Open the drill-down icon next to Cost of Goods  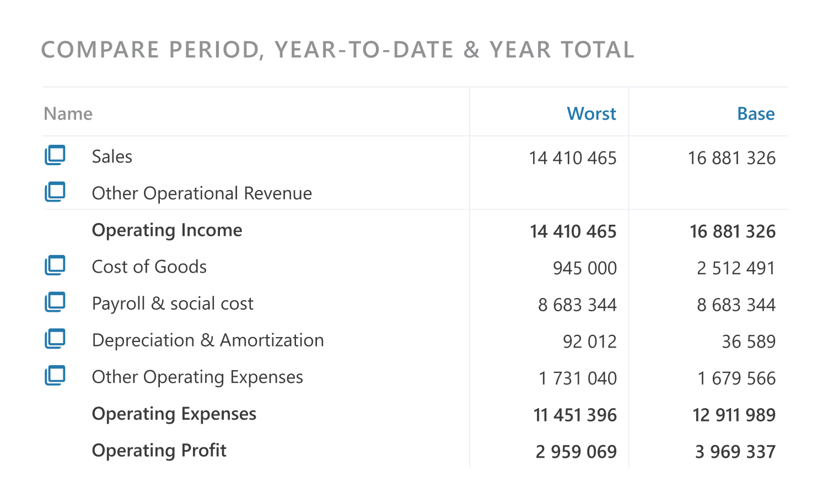point(55,265)
